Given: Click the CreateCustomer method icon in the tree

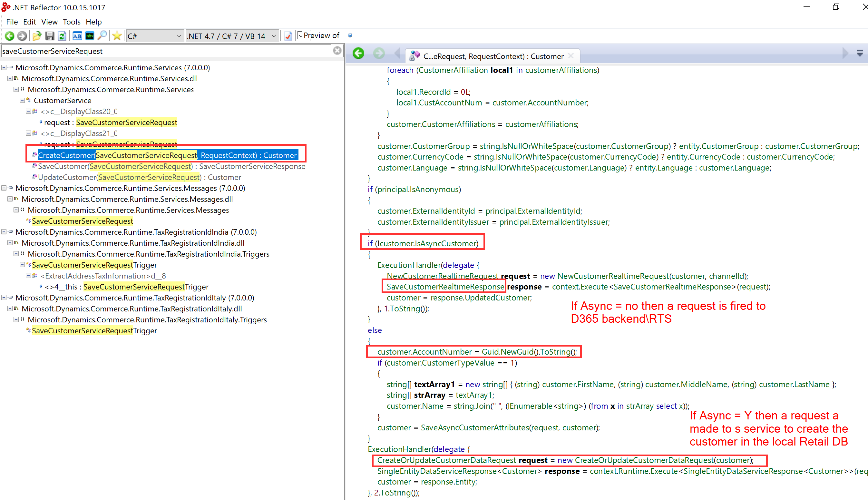Looking at the screenshot, I should coord(34,155).
